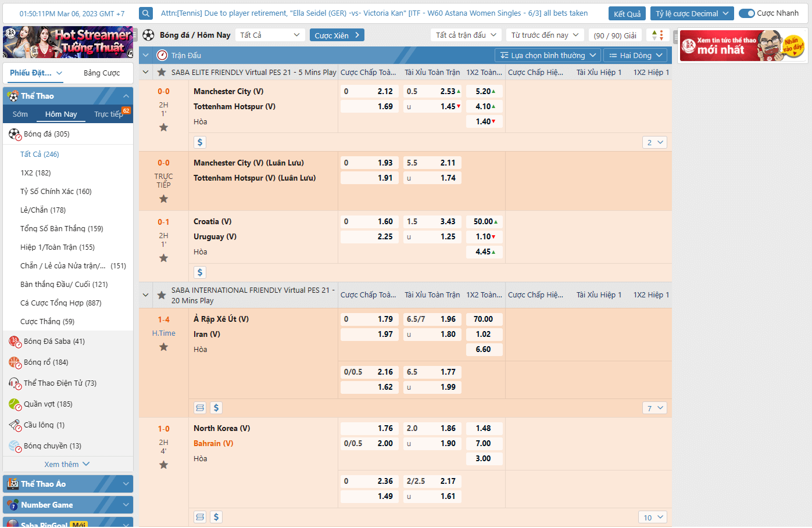Open Bóng đá (305) football category
This screenshot has height=528, width=812.
pos(68,134)
